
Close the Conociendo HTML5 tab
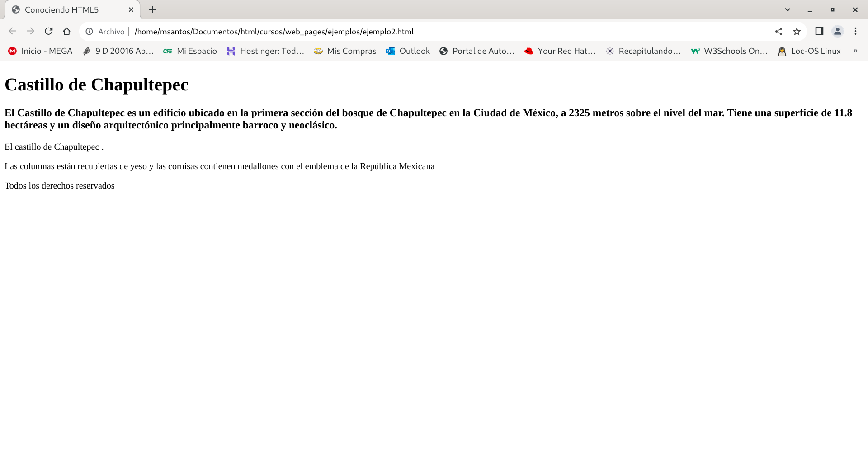tap(131, 9)
